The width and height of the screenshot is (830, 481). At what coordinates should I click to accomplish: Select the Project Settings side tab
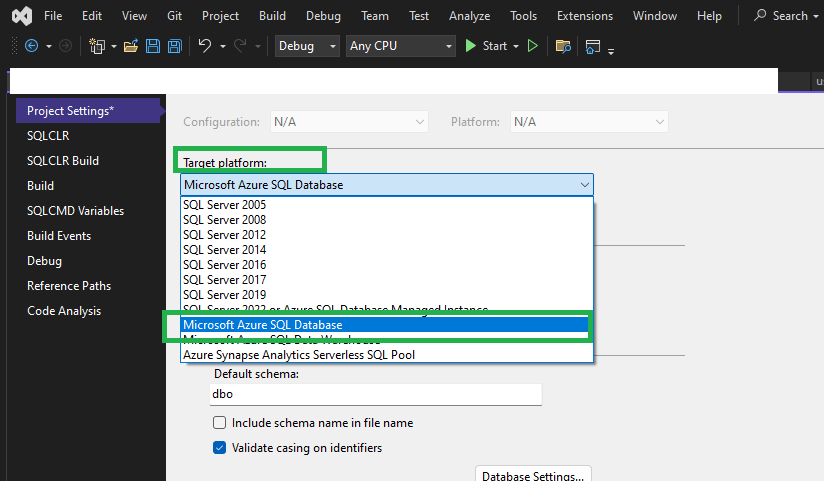click(88, 111)
